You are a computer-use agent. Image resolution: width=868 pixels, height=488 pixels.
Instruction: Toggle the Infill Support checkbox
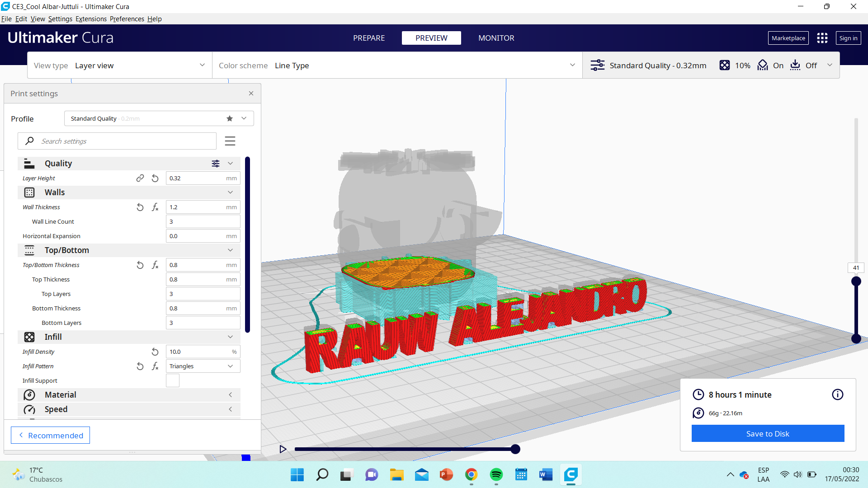click(173, 380)
